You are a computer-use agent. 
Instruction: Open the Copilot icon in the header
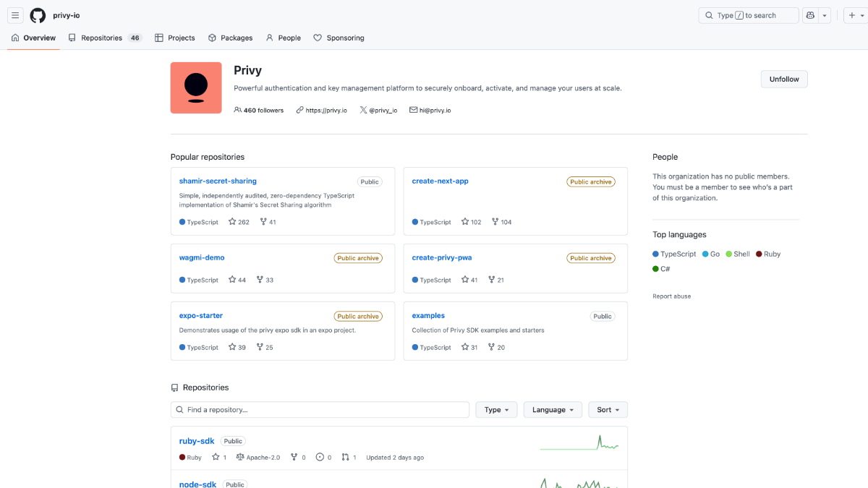[810, 15]
